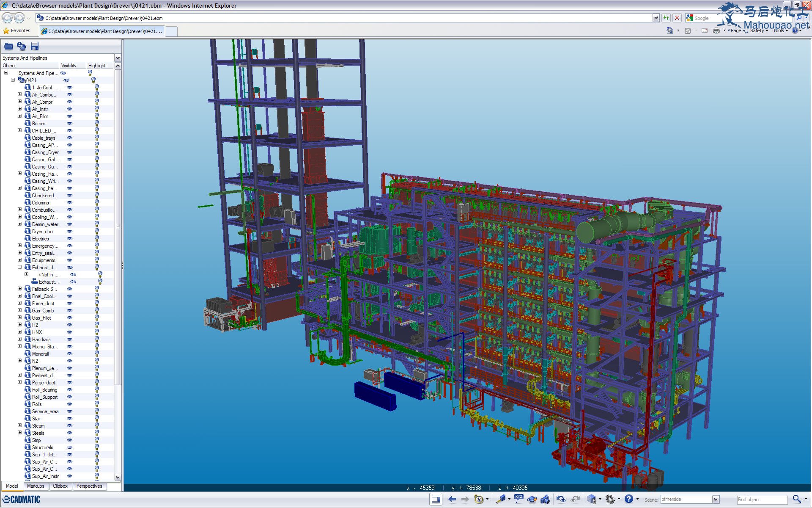This screenshot has height=508, width=812.
Task: Click the Stop red X icon
Action: pyautogui.click(x=677, y=18)
